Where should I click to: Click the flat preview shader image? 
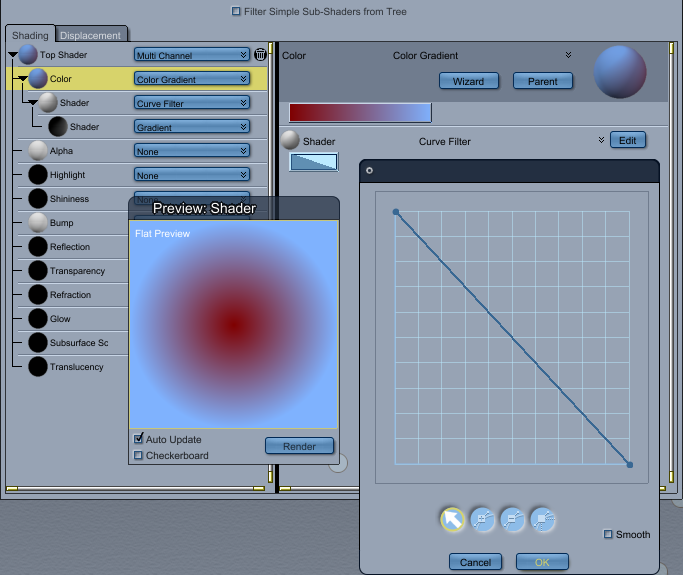(x=233, y=325)
